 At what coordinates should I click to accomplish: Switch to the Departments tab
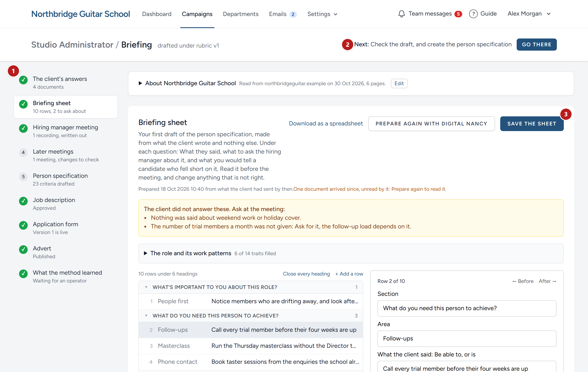[241, 14]
